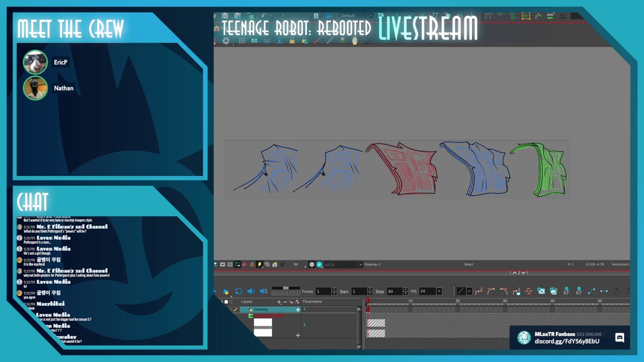Click the loop playback icon
Screen dimensions: 644x362
[x=238, y=291]
